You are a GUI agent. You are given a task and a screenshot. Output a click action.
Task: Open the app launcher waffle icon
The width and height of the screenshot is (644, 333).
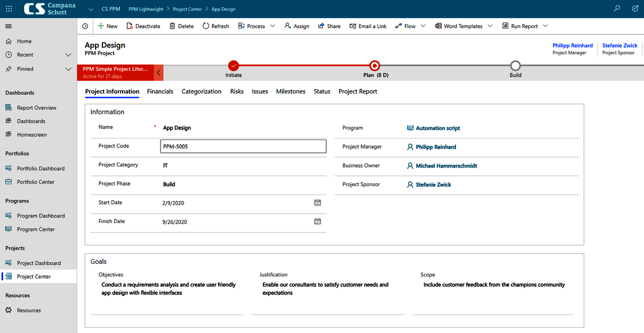tap(9, 9)
